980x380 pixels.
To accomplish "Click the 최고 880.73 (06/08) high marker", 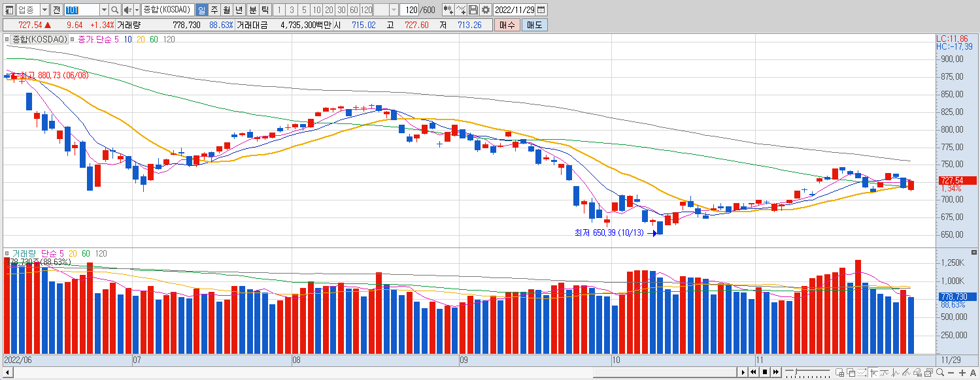I will (54, 76).
